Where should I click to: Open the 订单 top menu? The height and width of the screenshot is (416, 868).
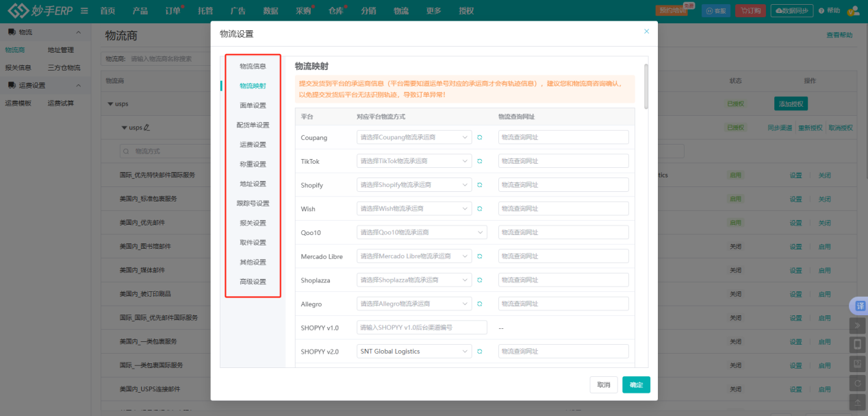click(173, 11)
